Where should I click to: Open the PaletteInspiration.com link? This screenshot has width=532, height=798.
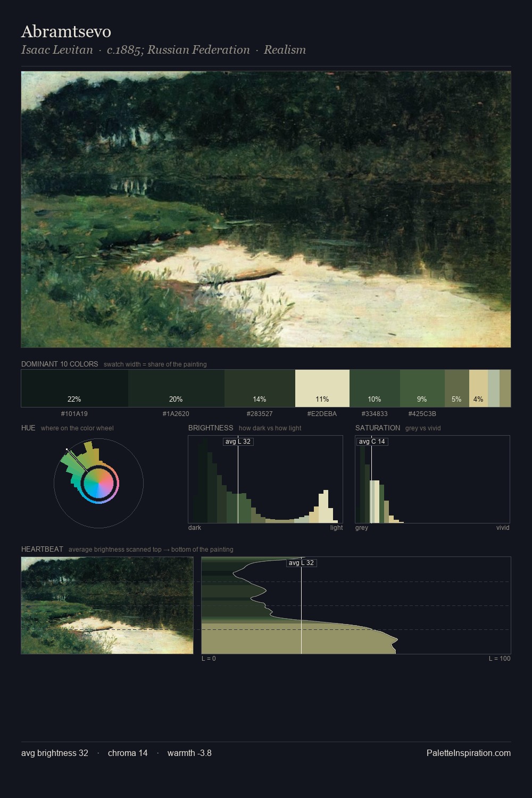pyautogui.click(x=469, y=753)
